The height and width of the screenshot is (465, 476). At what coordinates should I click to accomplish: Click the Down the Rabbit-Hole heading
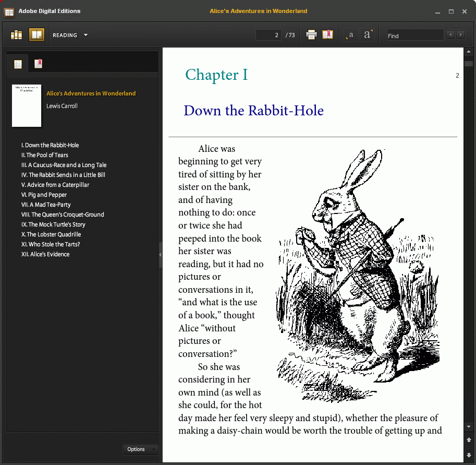coord(254,110)
